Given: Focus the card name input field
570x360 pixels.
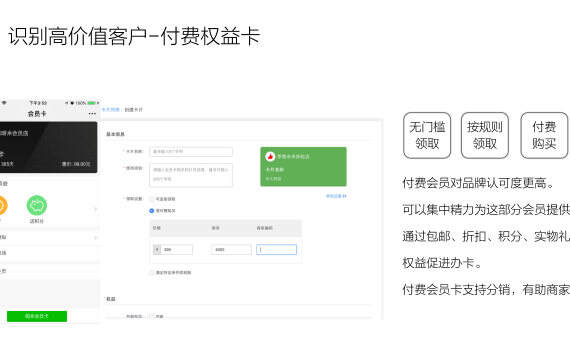Looking at the screenshot, I should [x=191, y=151].
